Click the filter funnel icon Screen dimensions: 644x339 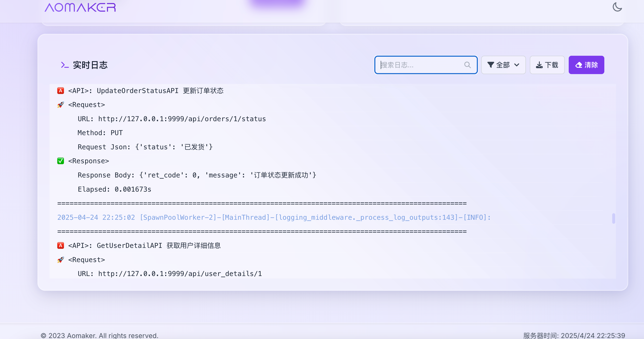(x=490, y=65)
